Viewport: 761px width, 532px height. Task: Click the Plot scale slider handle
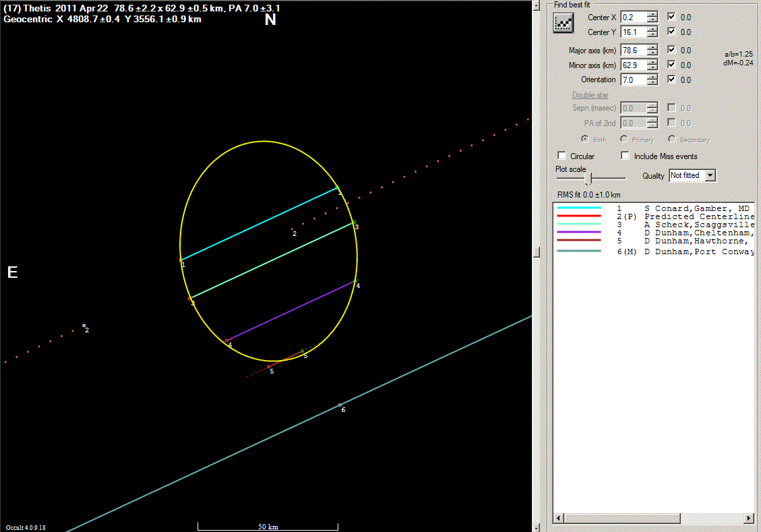coord(588,179)
